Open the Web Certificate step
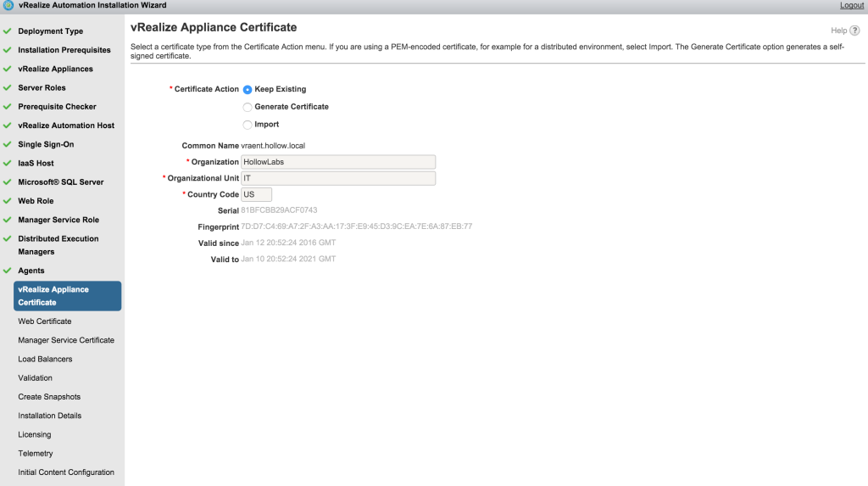Image resolution: width=868 pixels, height=486 pixels. (45, 321)
